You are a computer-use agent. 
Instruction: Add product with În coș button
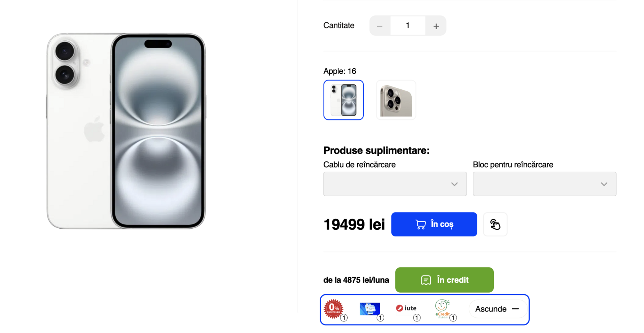[434, 224]
